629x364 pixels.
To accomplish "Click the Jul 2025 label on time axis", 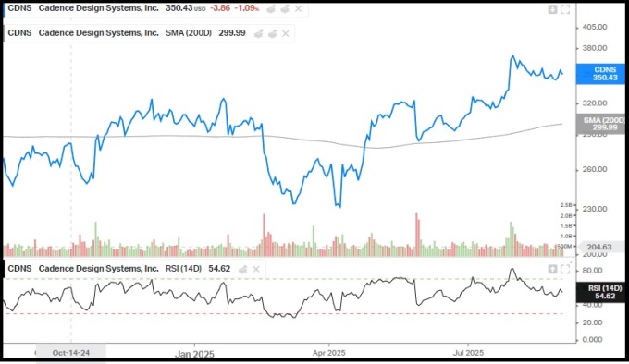I will 468,353.
